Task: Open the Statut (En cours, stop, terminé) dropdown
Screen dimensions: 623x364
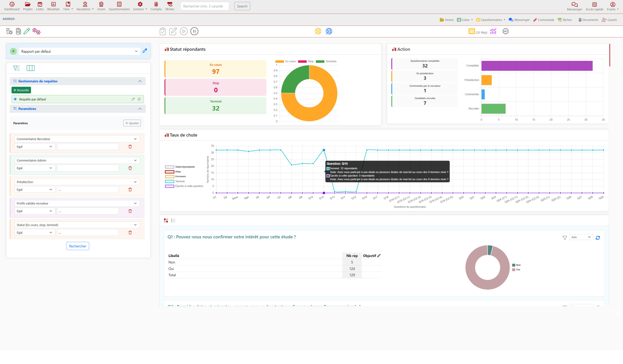Action: pos(77,225)
